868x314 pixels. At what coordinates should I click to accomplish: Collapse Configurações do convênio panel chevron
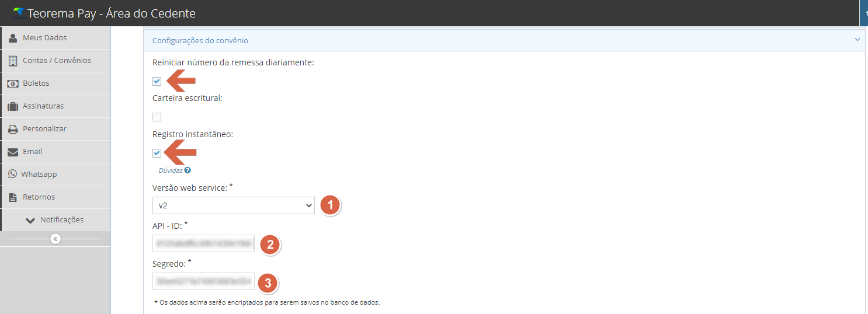click(857, 40)
